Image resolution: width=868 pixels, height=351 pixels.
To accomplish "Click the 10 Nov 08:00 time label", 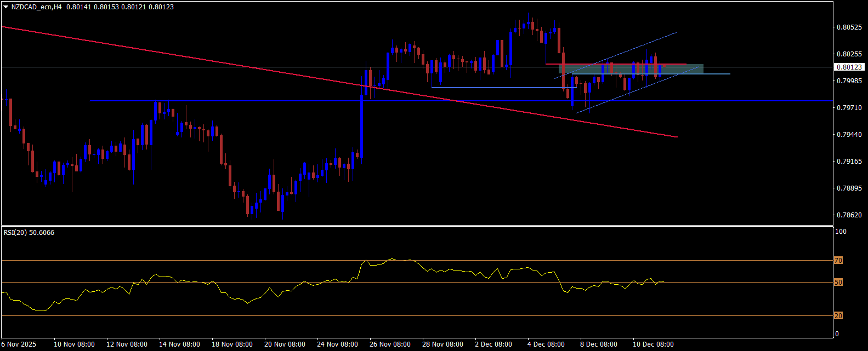I will [x=74, y=344].
